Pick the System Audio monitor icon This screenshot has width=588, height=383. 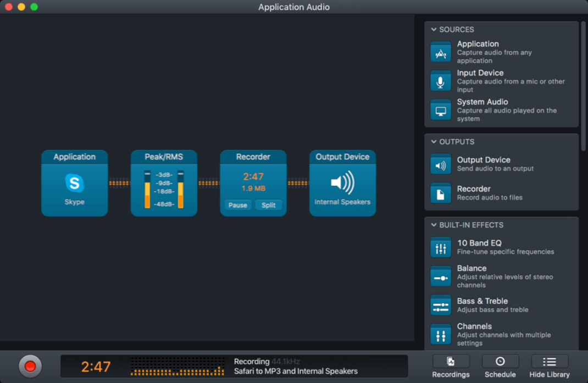[x=441, y=110]
